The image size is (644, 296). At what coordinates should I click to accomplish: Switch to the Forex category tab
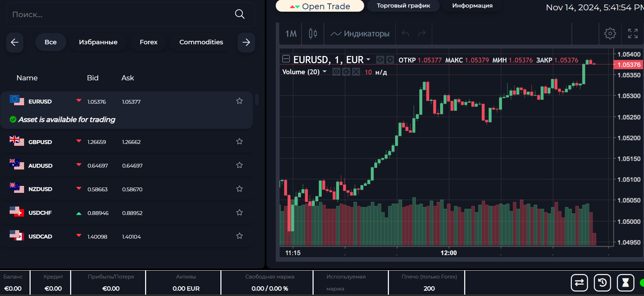(x=149, y=42)
